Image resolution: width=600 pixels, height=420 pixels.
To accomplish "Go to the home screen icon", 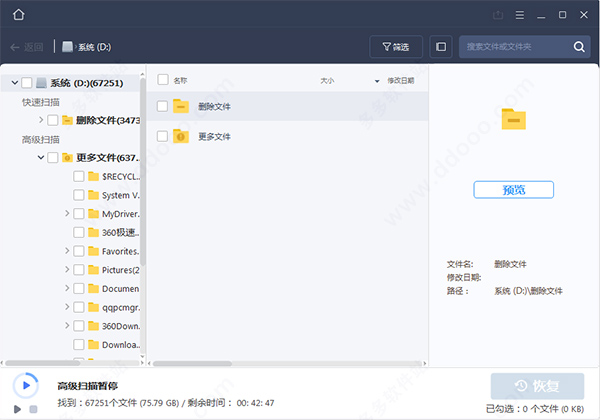I will [18, 15].
